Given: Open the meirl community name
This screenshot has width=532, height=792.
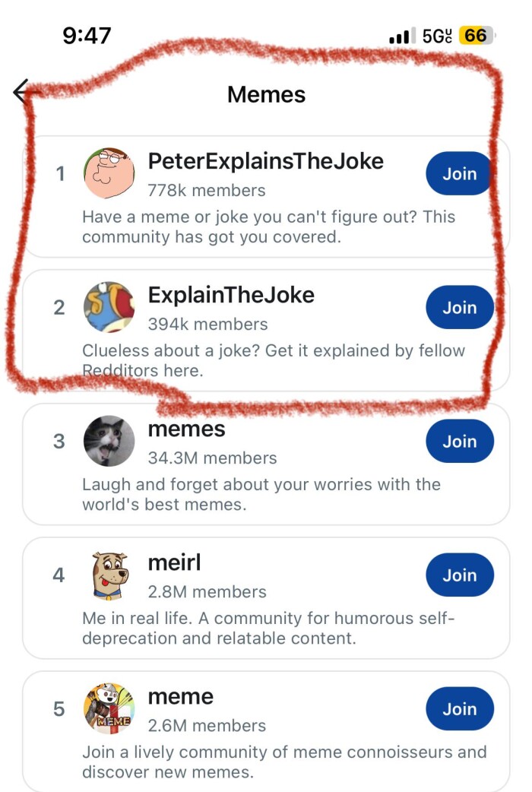Looking at the screenshot, I should point(174,563).
